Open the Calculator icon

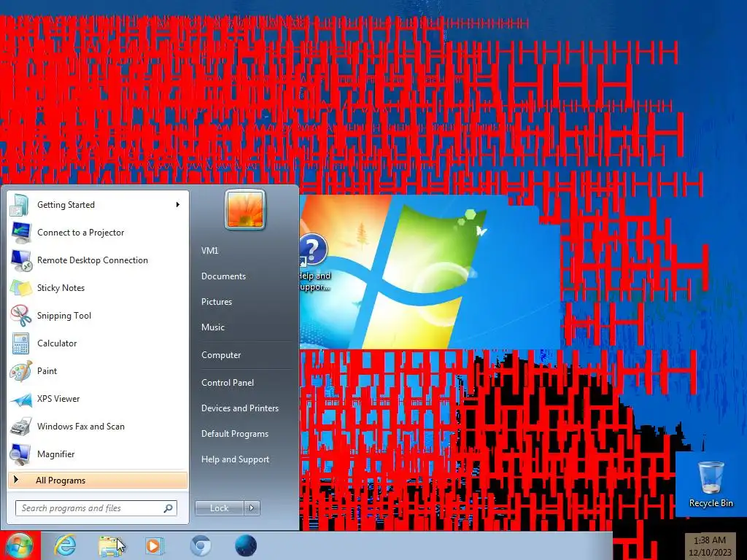click(x=20, y=343)
